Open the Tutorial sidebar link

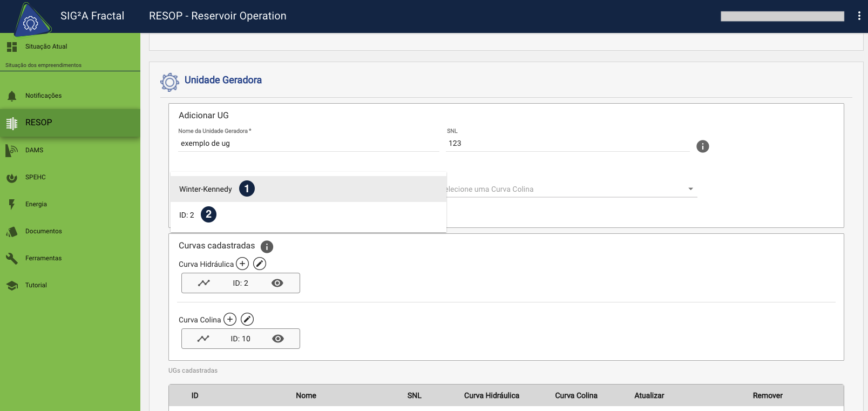pos(36,285)
